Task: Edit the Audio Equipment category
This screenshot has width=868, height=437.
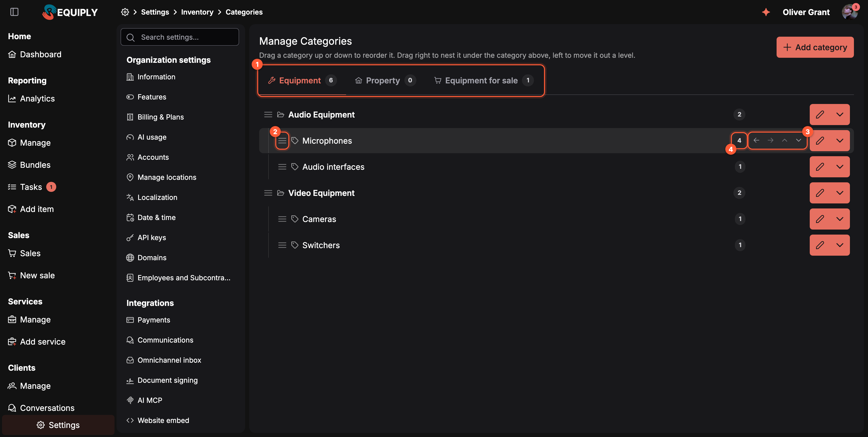Action: point(820,115)
